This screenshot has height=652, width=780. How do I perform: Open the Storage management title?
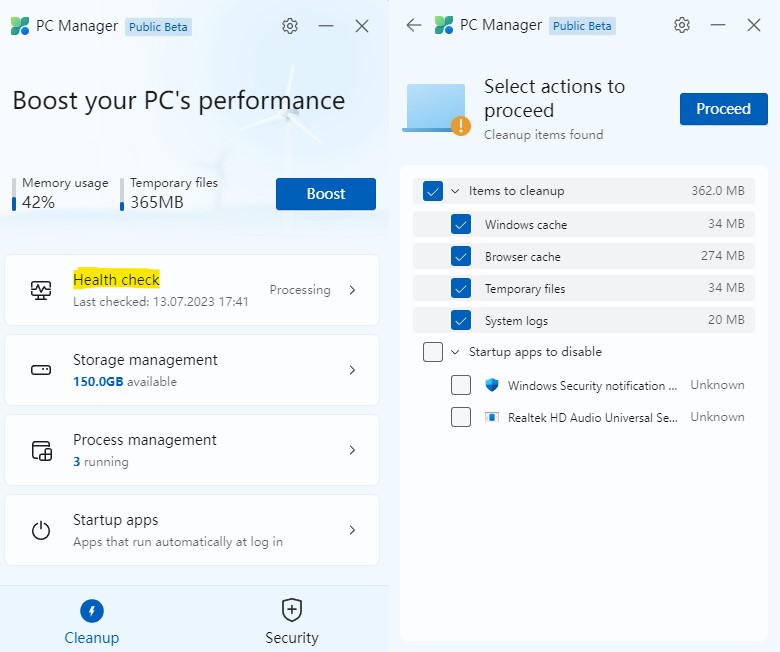145,360
